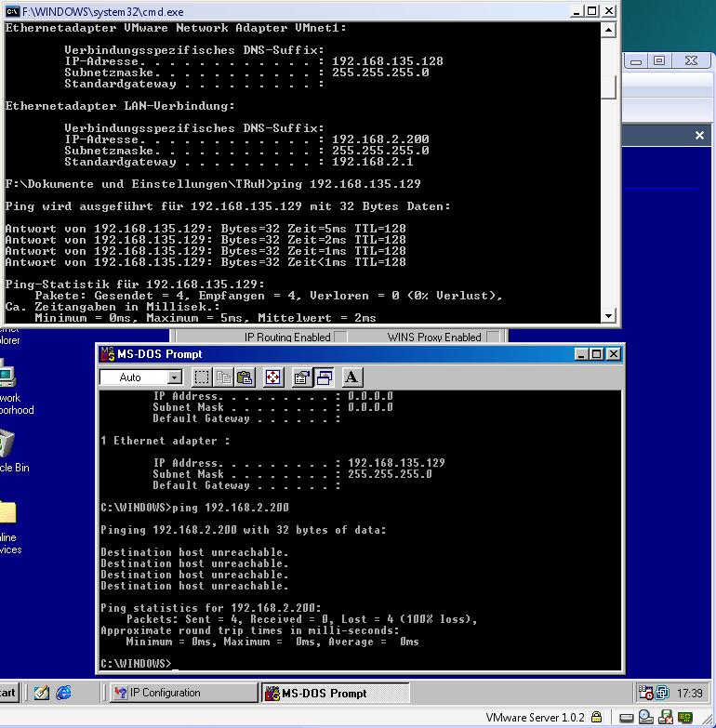Click the Copy icon in MS-DOS Prompt toolbar

[223, 377]
